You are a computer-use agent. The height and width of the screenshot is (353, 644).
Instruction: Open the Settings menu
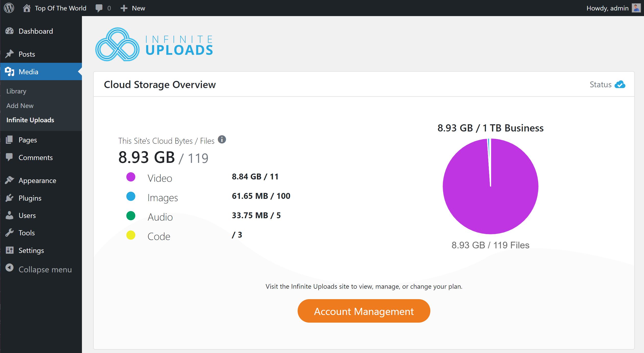click(x=41, y=250)
